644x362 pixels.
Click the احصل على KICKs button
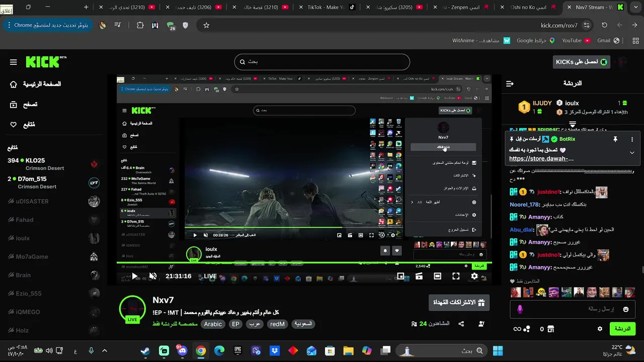(581, 62)
